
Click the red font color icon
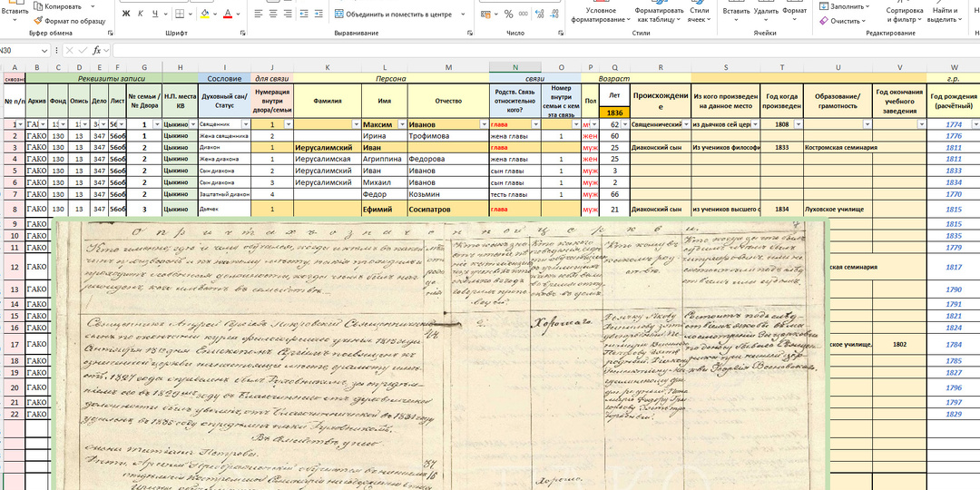click(228, 14)
